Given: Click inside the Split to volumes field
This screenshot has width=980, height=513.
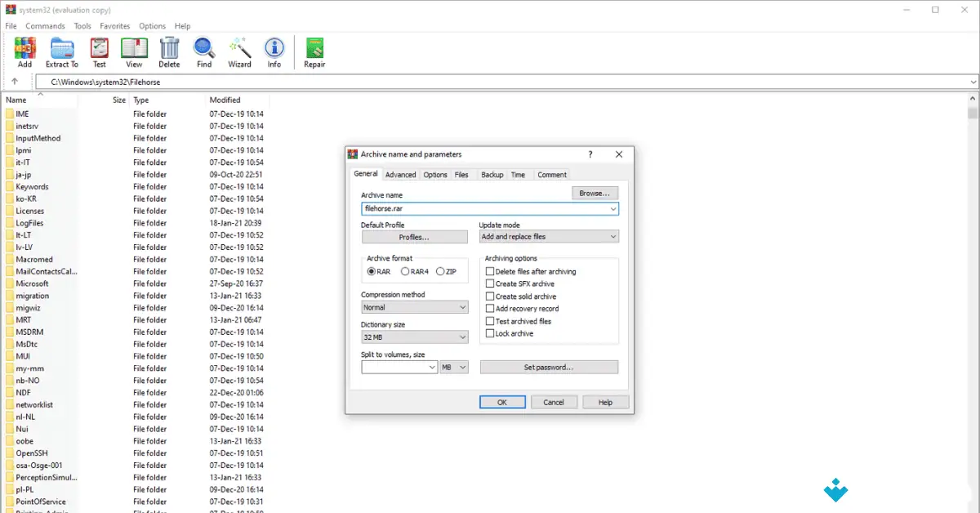Looking at the screenshot, I should point(396,367).
